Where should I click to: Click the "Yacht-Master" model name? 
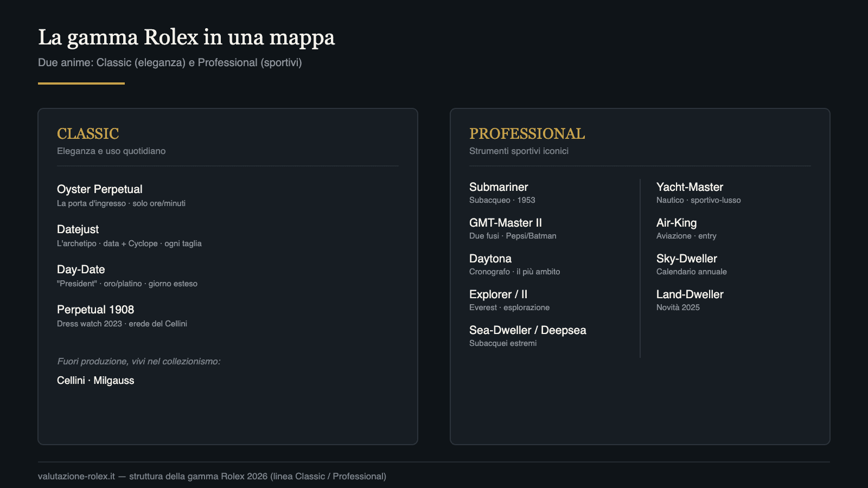click(x=690, y=187)
